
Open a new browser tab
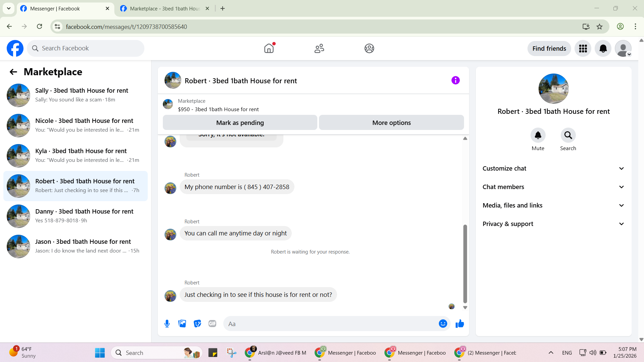tap(223, 9)
